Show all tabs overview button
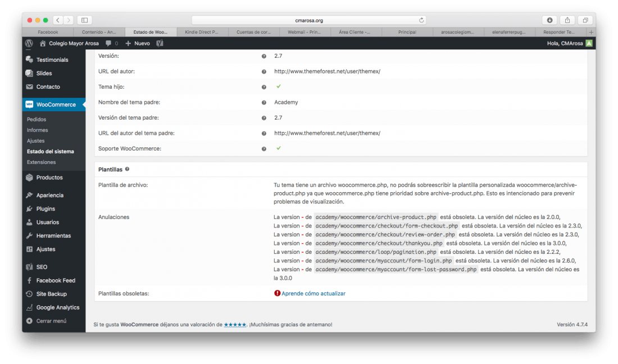The width and height of the screenshot is (618, 364). point(585,20)
